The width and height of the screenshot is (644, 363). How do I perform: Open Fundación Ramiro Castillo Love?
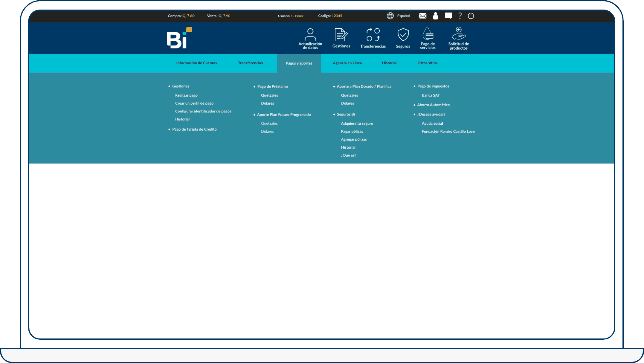[448, 131]
